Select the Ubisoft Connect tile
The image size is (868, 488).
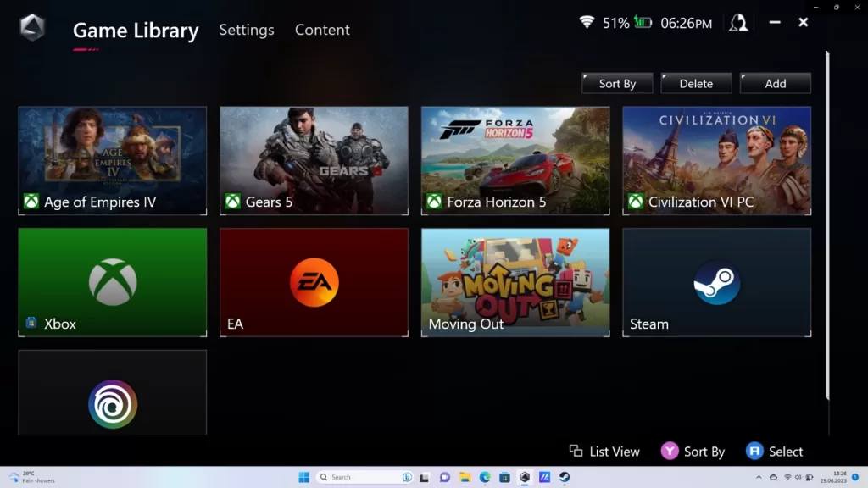(113, 392)
